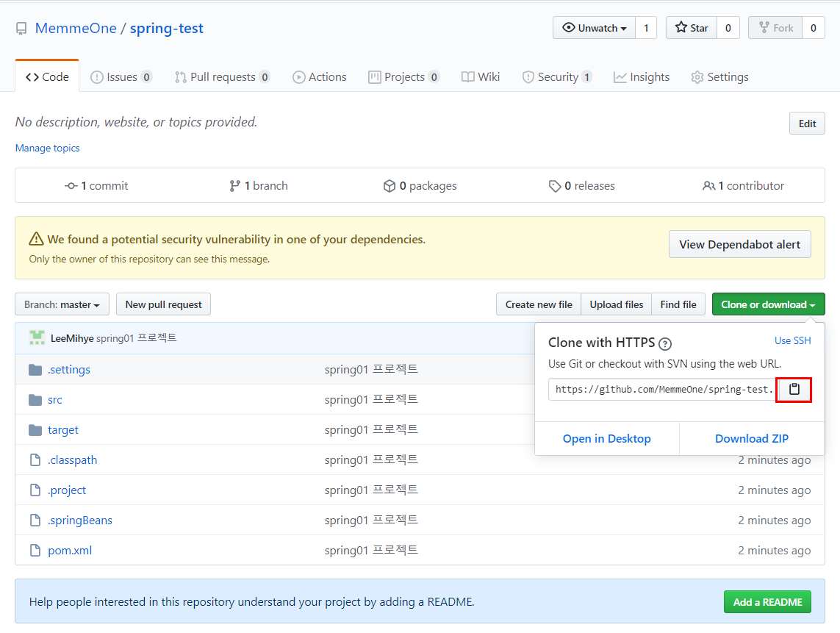Image resolution: width=840 pixels, height=633 pixels.
Task: Open the target folder link
Action: coord(63,430)
